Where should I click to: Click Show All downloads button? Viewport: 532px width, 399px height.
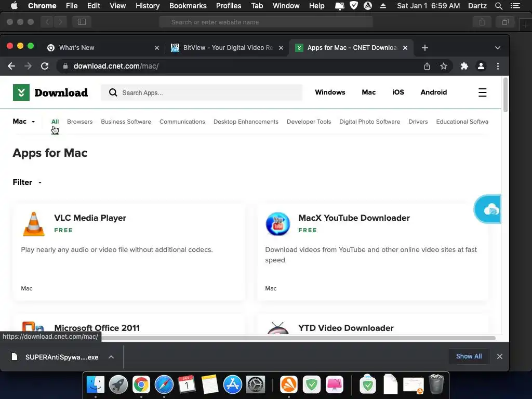469,356
